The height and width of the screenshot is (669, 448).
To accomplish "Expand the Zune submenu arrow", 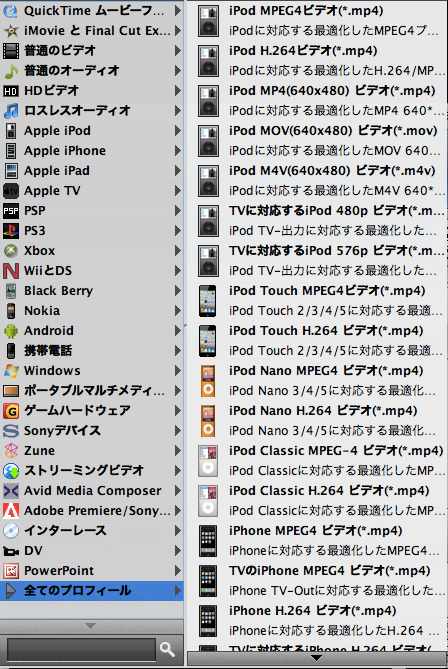I will (x=177, y=451).
